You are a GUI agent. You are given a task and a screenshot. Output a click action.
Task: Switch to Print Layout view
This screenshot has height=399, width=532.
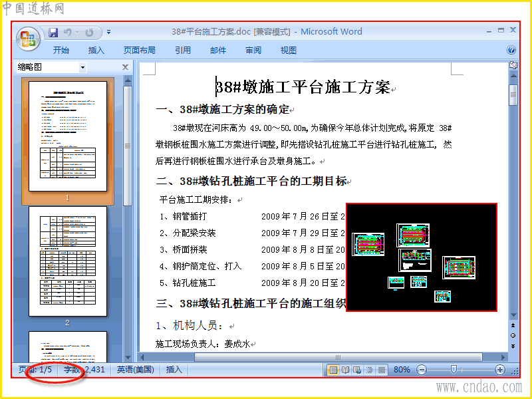pyautogui.click(x=334, y=370)
